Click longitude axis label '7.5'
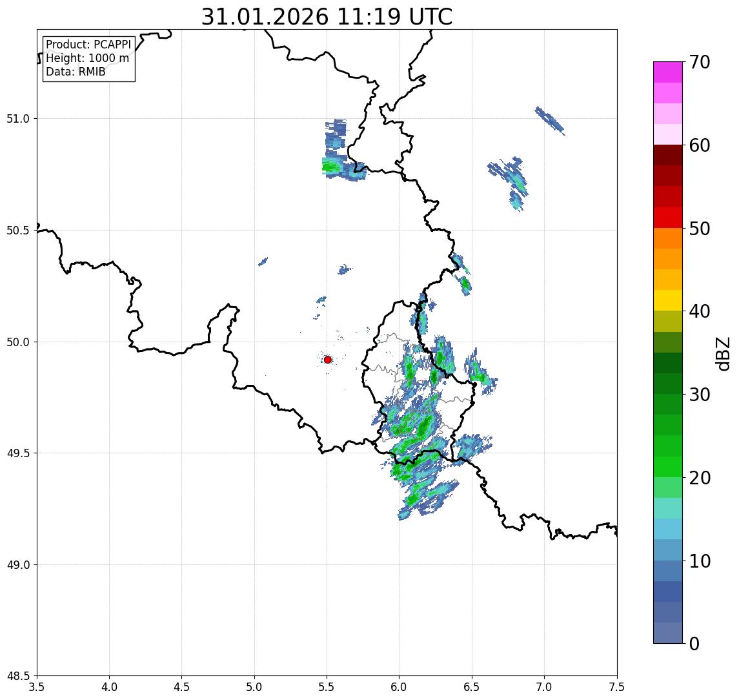739x700 pixels. (617, 687)
